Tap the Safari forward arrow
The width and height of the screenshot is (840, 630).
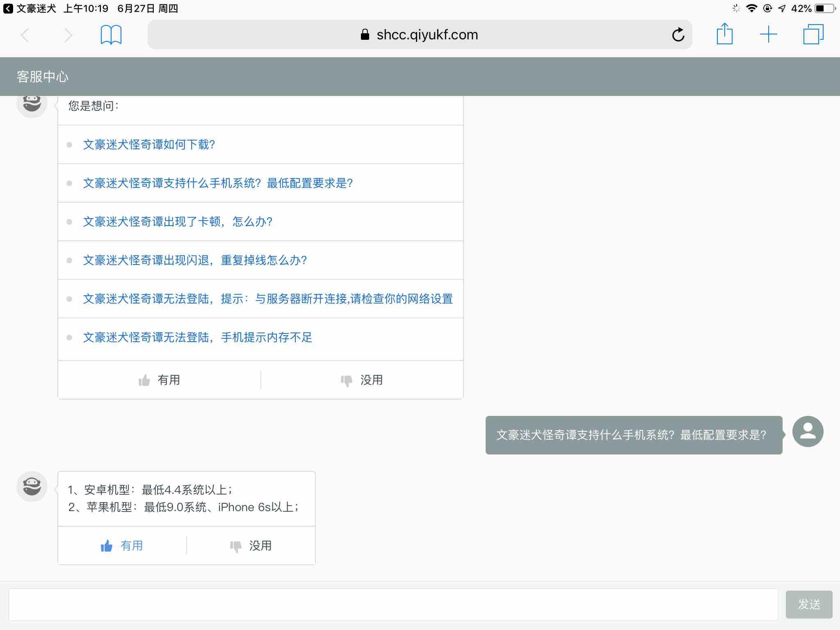(68, 35)
